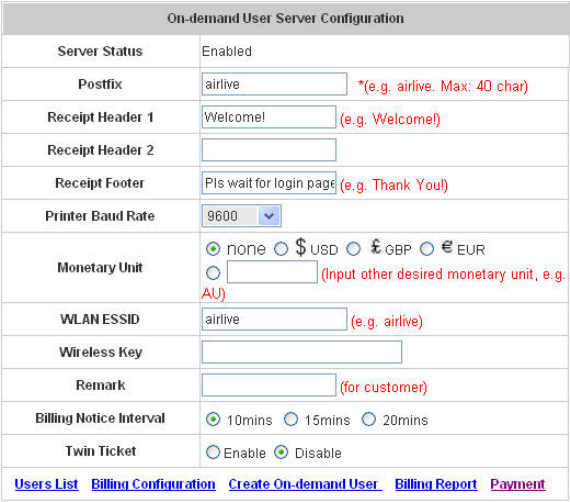Image resolution: width=570 pixels, height=502 pixels.
Task: Go to Billing Configuration
Action: tap(153, 484)
